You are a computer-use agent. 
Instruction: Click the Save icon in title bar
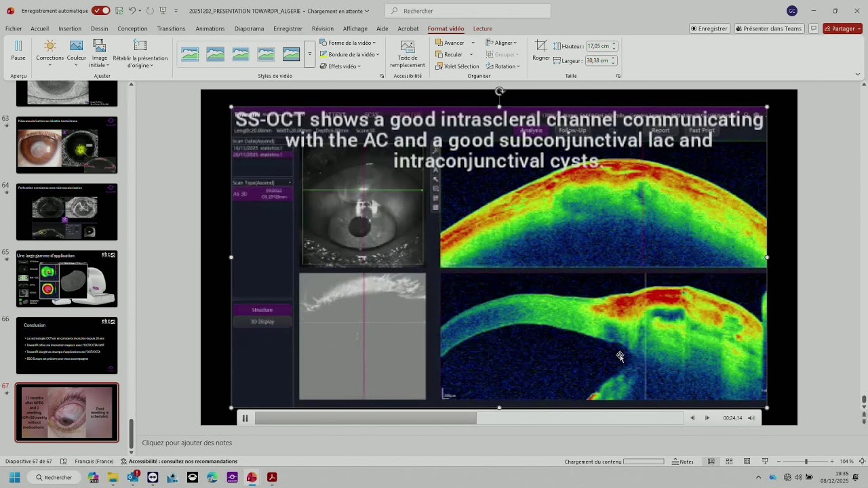coord(119,11)
